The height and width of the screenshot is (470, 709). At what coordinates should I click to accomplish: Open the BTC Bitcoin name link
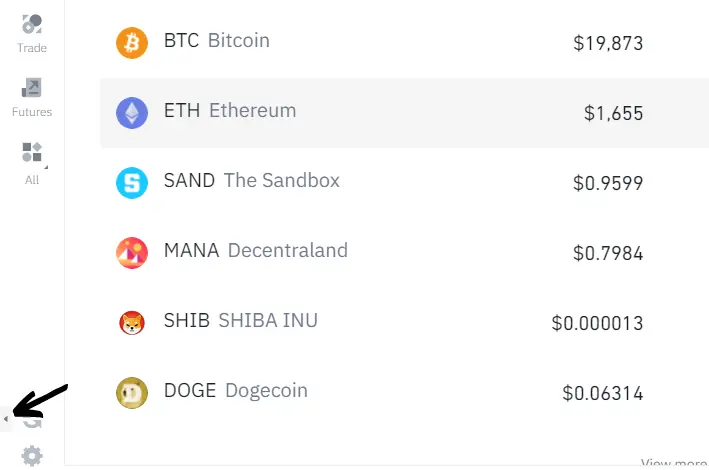click(x=217, y=41)
